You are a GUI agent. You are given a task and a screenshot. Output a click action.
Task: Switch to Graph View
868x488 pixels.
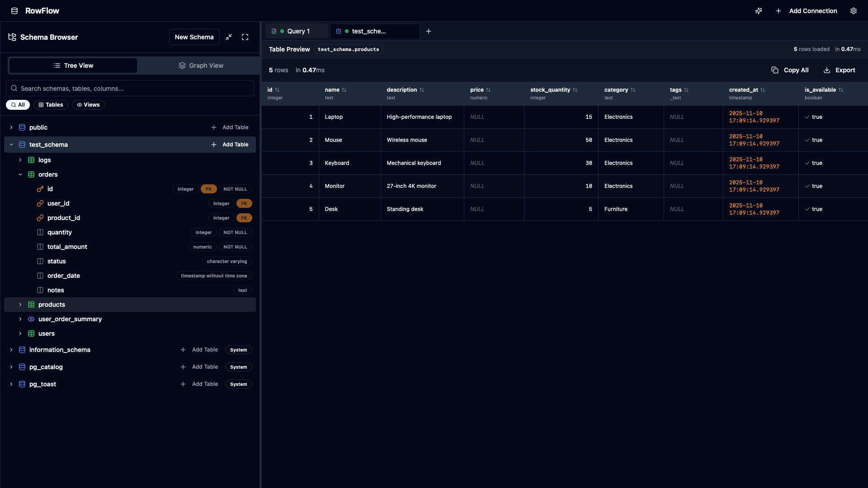click(201, 65)
